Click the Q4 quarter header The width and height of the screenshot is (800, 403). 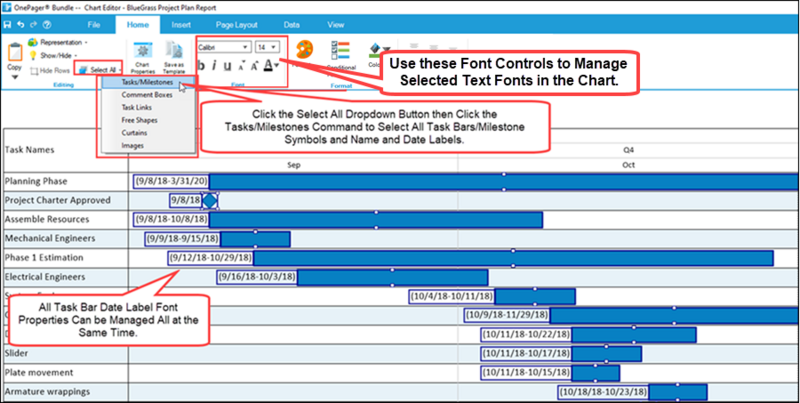[x=629, y=150]
